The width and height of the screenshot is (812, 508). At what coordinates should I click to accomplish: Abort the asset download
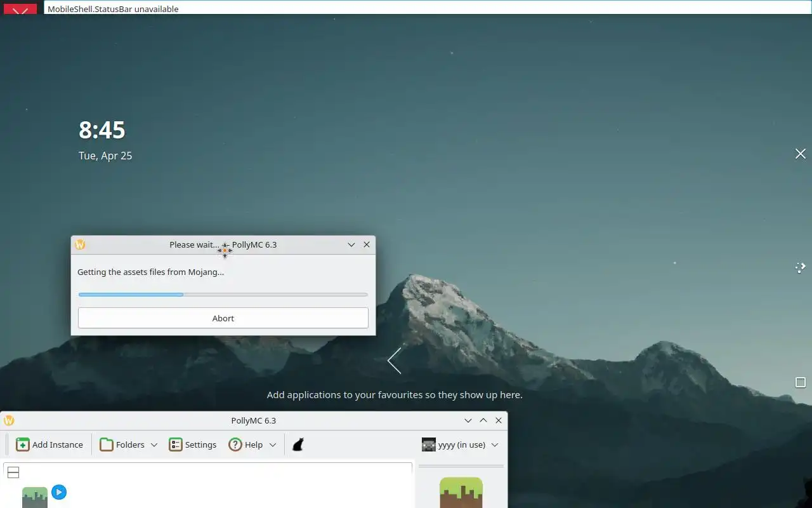click(223, 318)
